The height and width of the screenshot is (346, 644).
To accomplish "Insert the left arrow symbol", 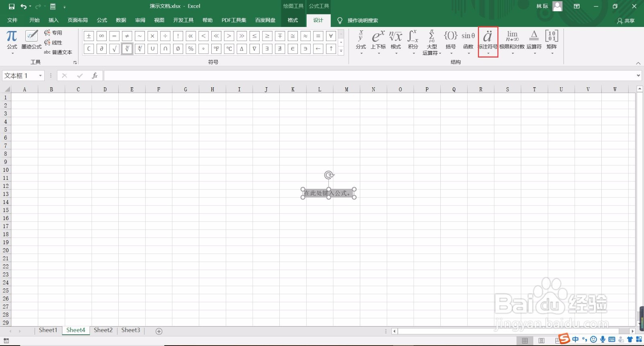I will [318, 49].
